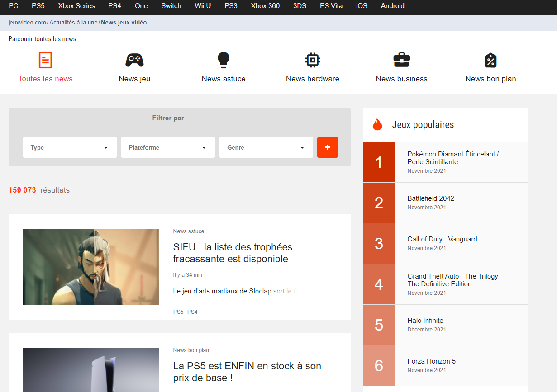
Task: Add another filter with the orange plus button
Action: pyautogui.click(x=328, y=147)
